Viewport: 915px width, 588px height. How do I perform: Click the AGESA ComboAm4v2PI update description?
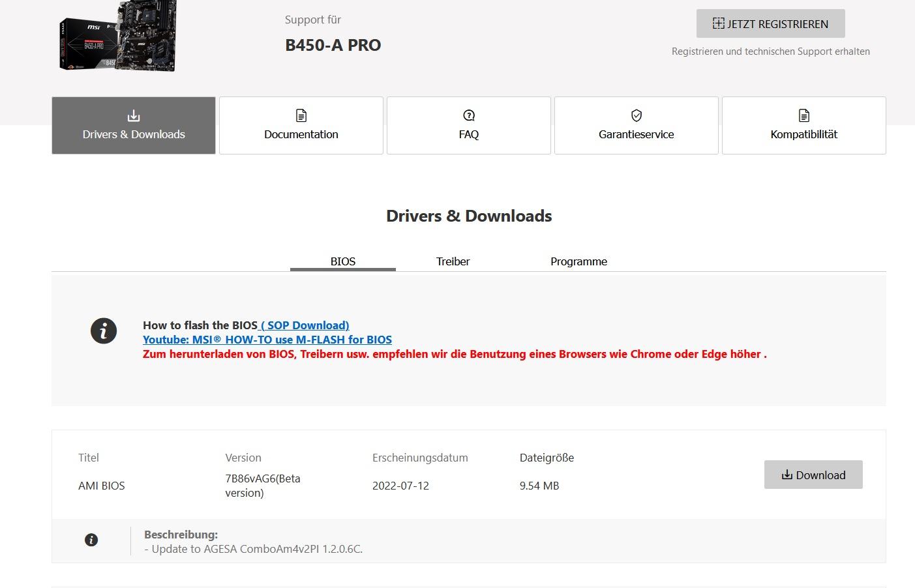(254, 549)
